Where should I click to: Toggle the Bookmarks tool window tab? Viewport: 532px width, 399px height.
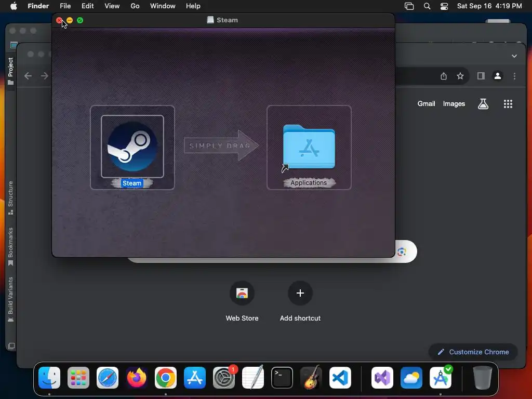point(10,247)
